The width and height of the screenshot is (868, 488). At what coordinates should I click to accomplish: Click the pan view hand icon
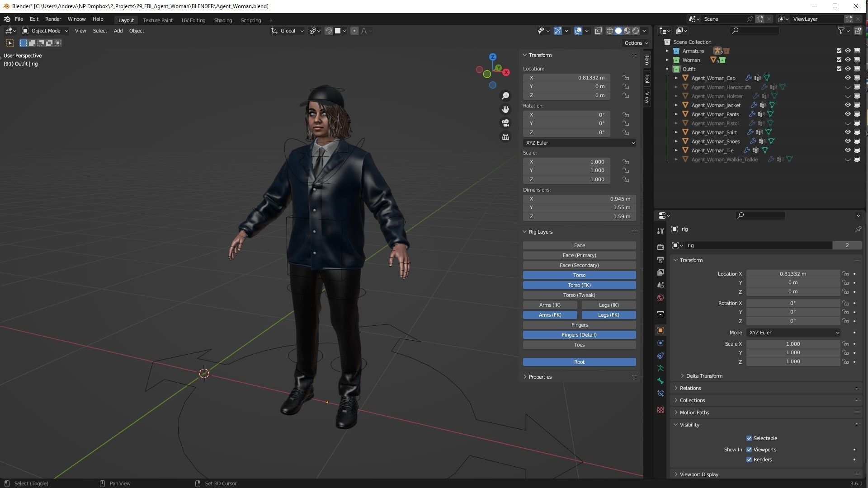(x=505, y=109)
